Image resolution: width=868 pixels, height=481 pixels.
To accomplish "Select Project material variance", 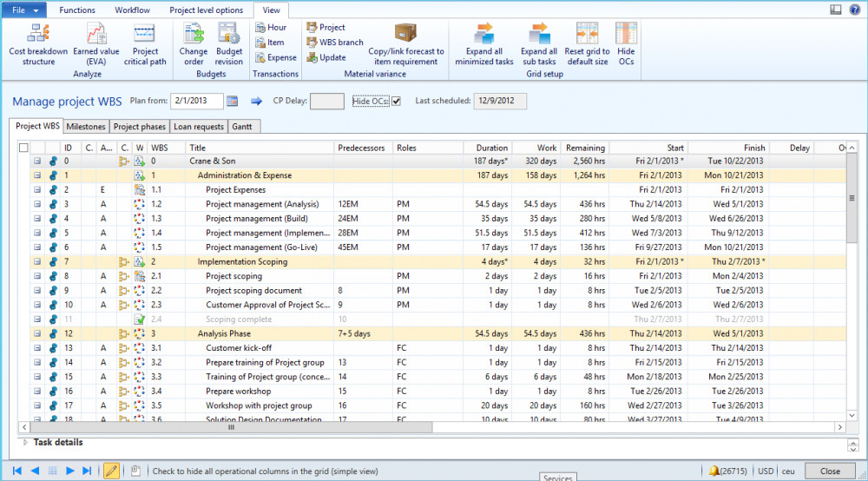I will click(x=326, y=27).
